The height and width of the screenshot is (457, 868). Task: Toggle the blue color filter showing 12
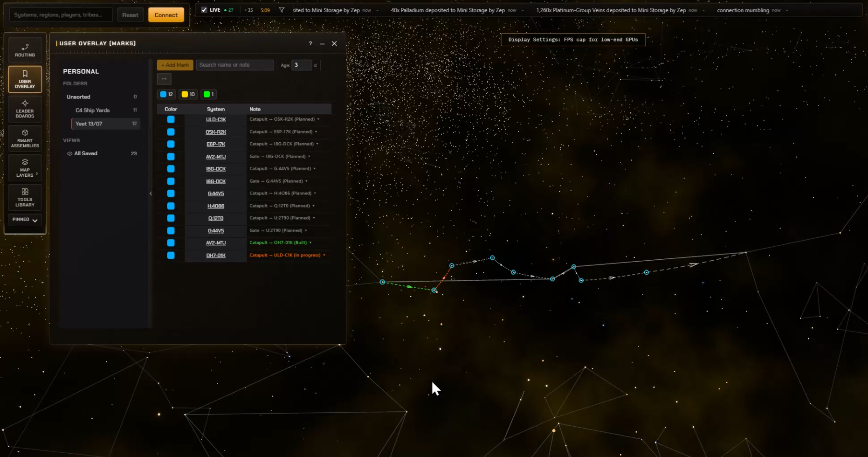[x=166, y=94]
